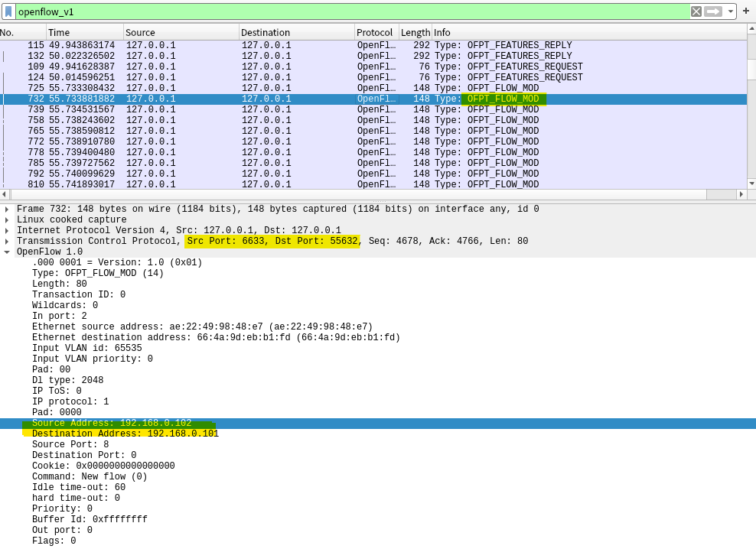Click the openflow_v1 filter input field
Image resolution: width=756 pixels, height=549 pixels.
(x=353, y=11)
